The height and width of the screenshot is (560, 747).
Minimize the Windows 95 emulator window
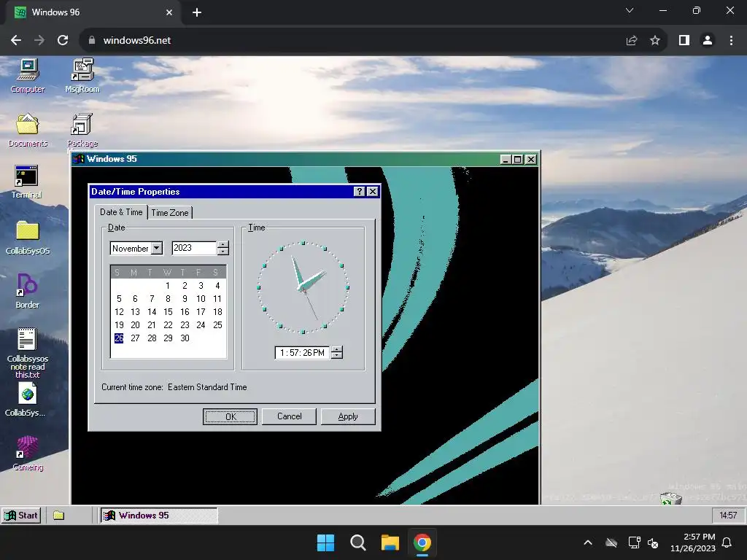click(x=506, y=159)
